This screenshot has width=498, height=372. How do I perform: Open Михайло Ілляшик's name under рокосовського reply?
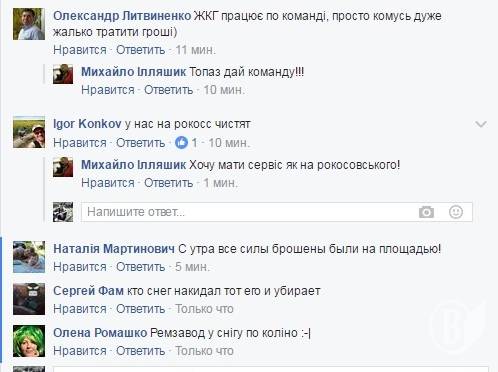click(x=133, y=165)
